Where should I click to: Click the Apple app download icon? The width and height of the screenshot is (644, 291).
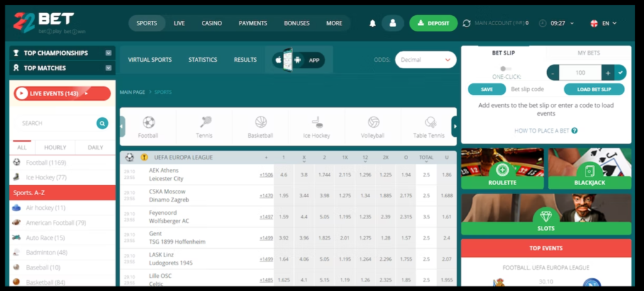[x=278, y=60]
